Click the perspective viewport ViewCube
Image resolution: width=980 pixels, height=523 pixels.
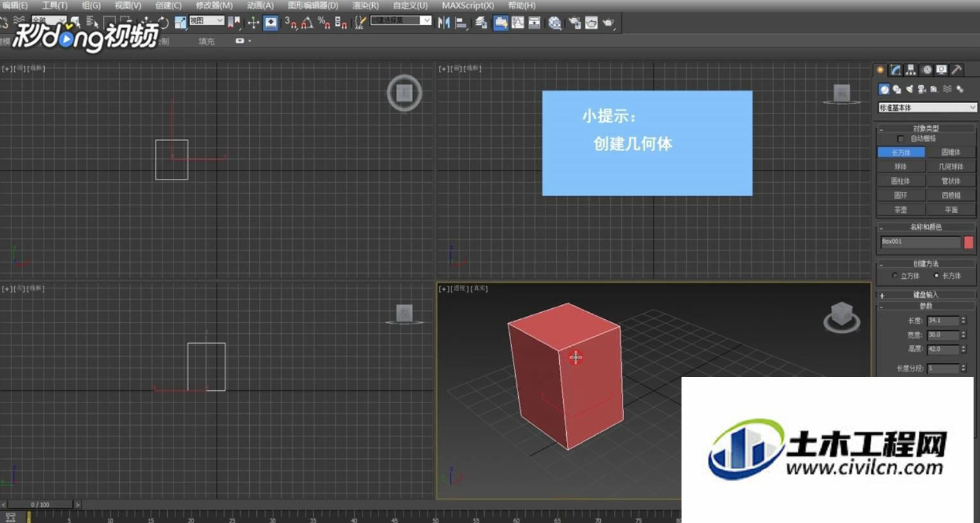pyautogui.click(x=841, y=316)
